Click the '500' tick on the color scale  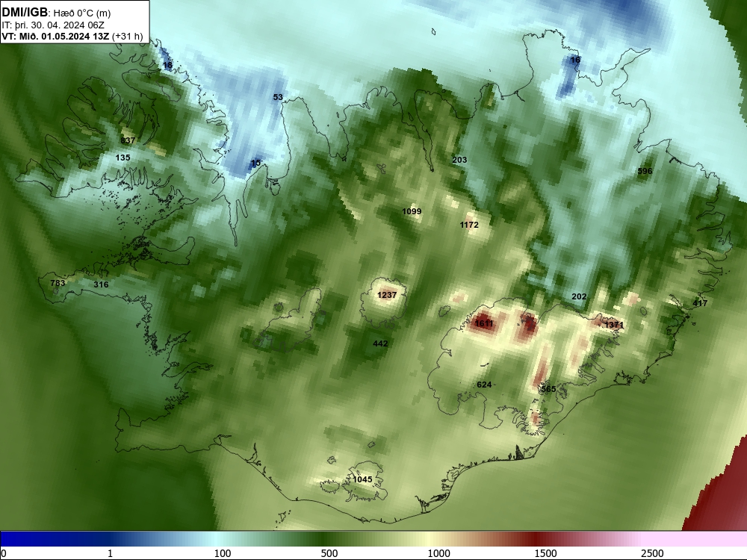(x=329, y=553)
